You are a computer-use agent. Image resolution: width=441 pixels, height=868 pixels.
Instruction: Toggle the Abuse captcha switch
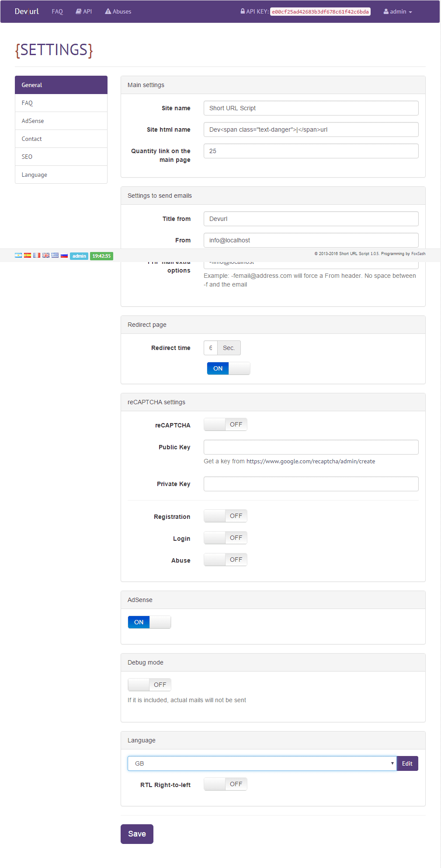226,560
